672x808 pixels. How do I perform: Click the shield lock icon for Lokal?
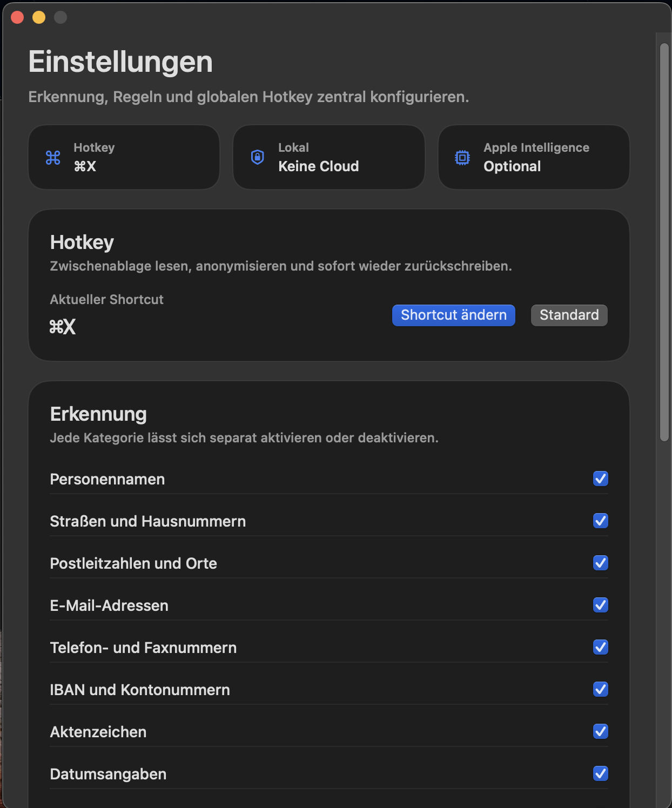pyautogui.click(x=258, y=157)
